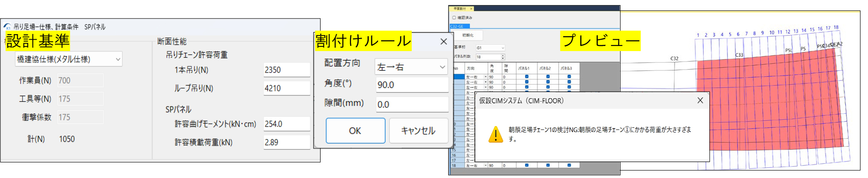The height and width of the screenshot is (178, 868).
Task: Toggle the パネル1 checkbox in the first row
Action: click(x=526, y=77)
